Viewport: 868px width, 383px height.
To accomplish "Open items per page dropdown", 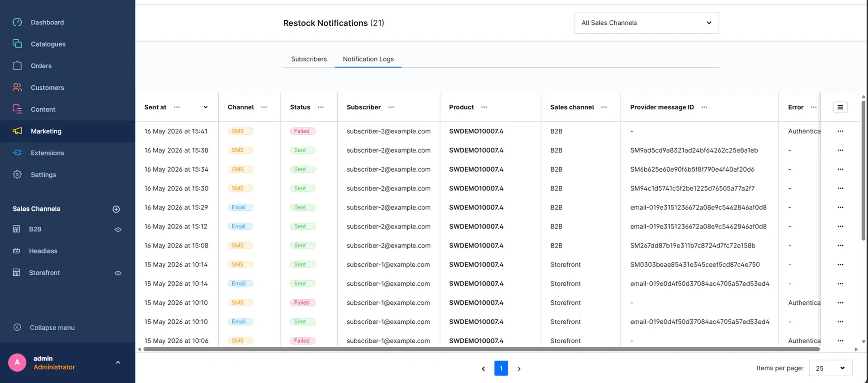I will [830, 368].
